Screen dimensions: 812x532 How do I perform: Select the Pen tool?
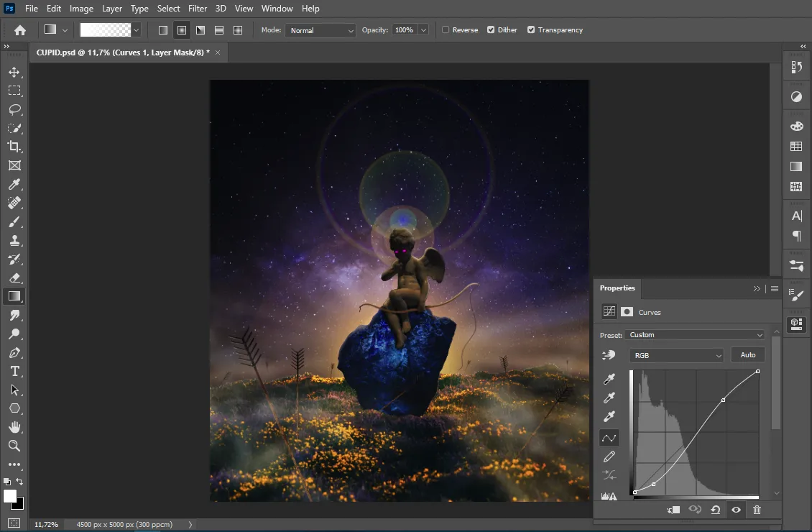coord(14,353)
